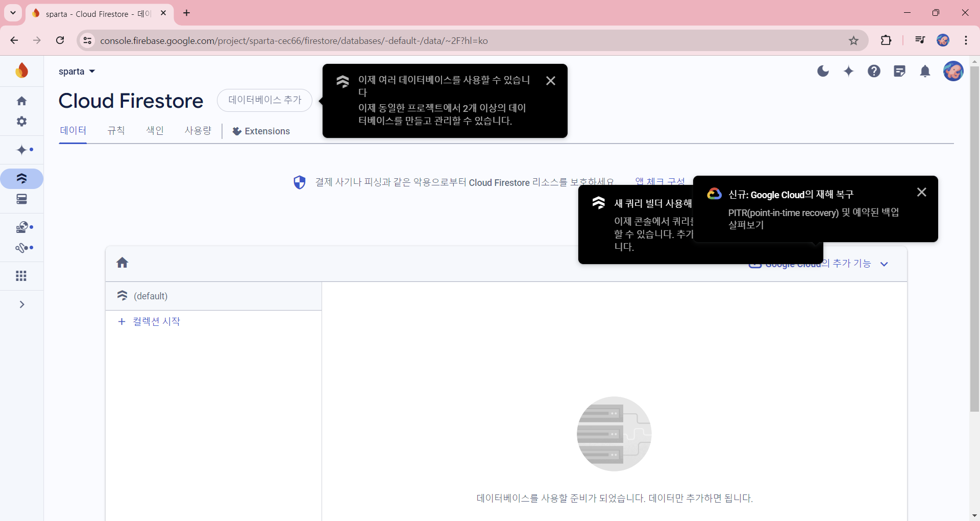The image size is (980, 521).
Task: Click the Firestore icon in query builder tooltip
Action: point(599,203)
